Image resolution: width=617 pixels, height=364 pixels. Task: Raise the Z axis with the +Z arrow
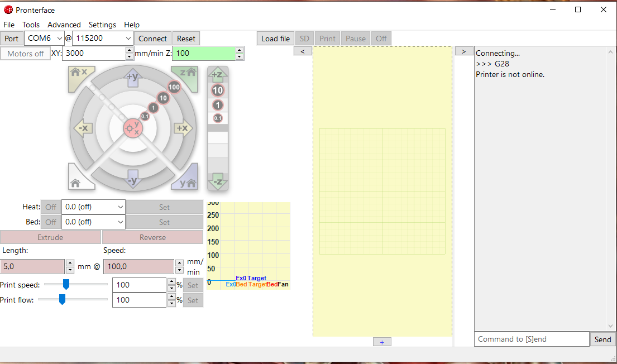218,74
